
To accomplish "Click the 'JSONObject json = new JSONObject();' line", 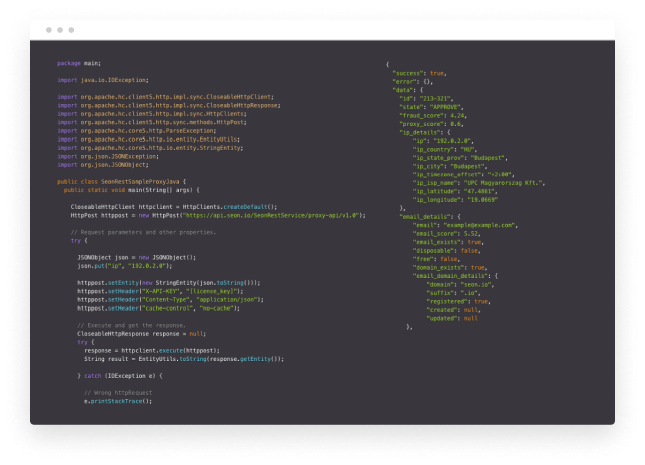I will [x=137, y=258].
